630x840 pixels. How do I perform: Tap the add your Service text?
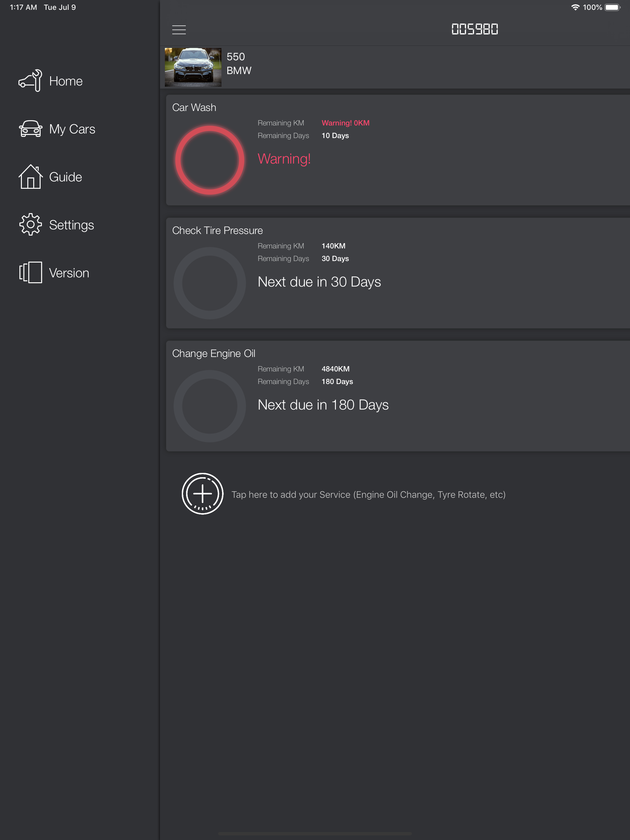pos(369,494)
